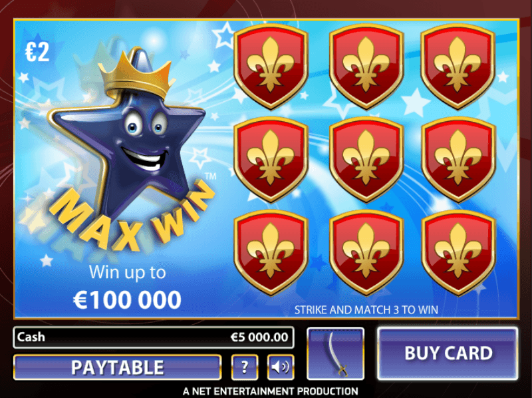Click BUY CARD to purchase a ticket
Viewport: 532px width, 398px height.
pyautogui.click(x=448, y=353)
